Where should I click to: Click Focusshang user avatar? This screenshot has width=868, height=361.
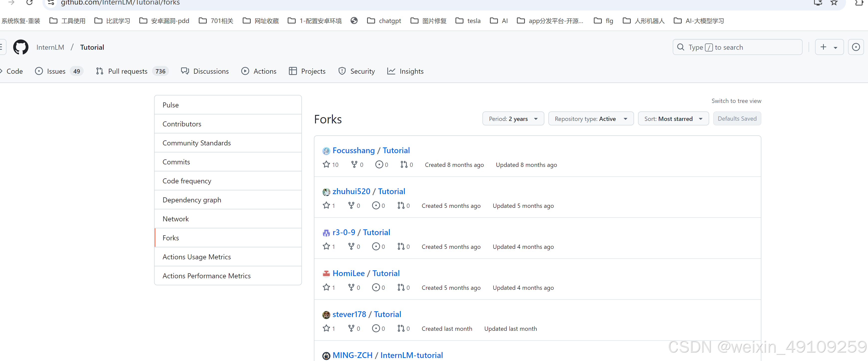[x=326, y=151]
